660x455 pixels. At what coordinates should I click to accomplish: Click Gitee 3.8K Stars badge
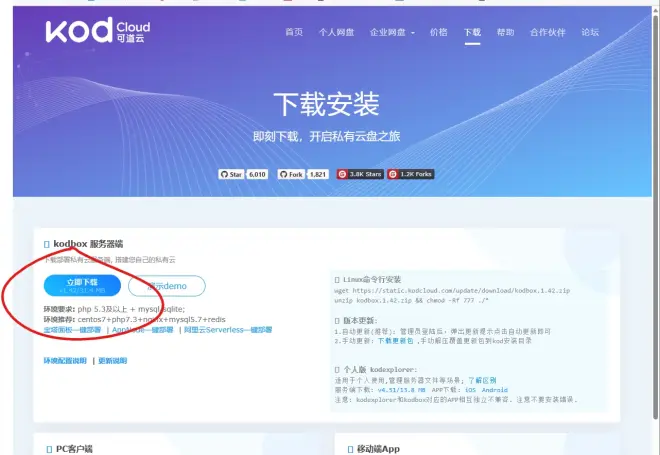click(360, 174)
